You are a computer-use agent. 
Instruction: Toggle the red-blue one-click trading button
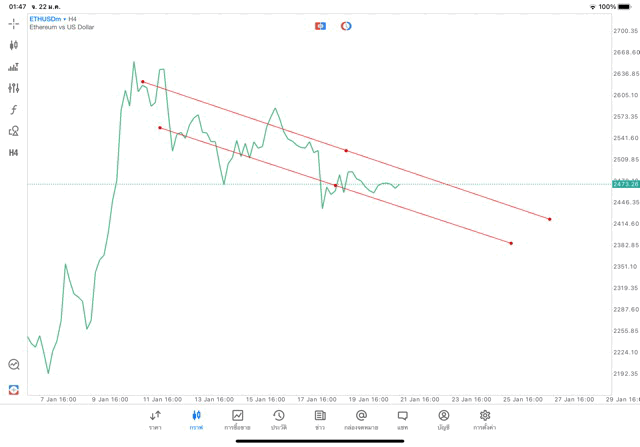(x=321, y=26)
